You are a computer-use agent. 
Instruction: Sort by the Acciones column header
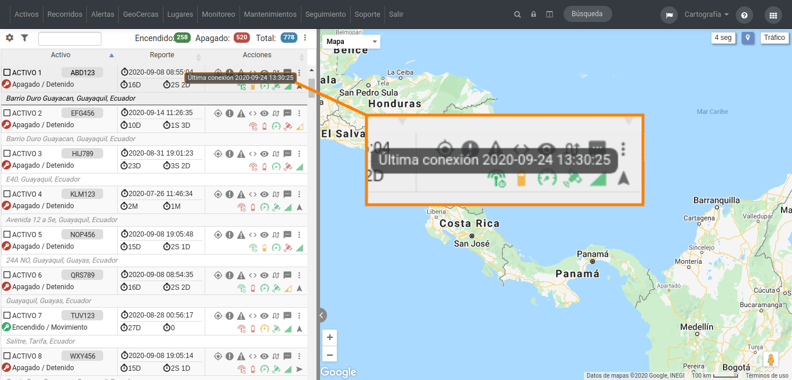click(x=257, y=55)
